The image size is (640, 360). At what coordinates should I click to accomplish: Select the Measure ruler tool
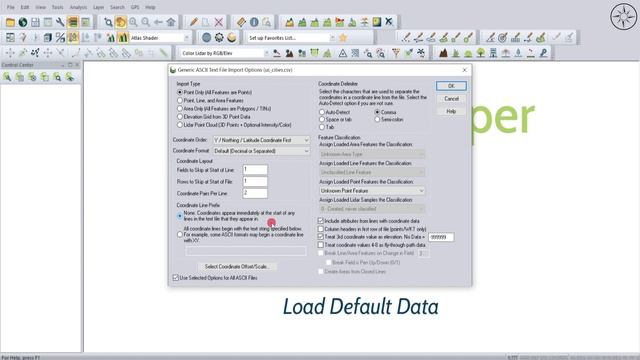pos(241,22)
